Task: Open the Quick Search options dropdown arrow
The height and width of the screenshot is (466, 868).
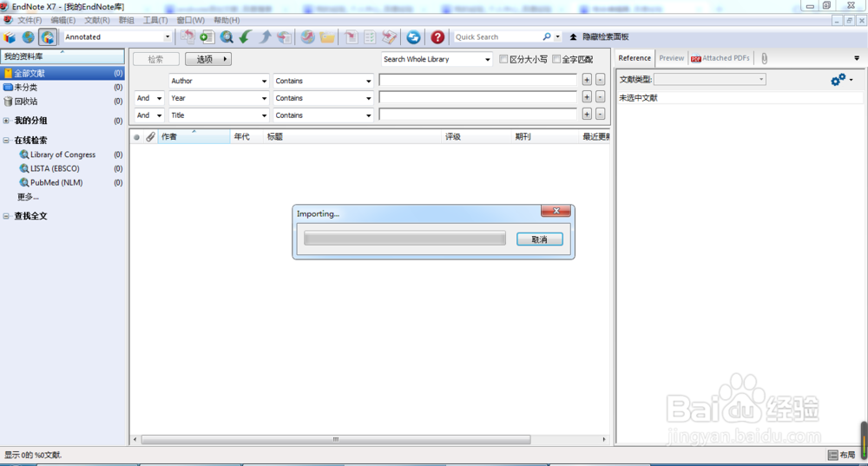Action: point(557,37)
